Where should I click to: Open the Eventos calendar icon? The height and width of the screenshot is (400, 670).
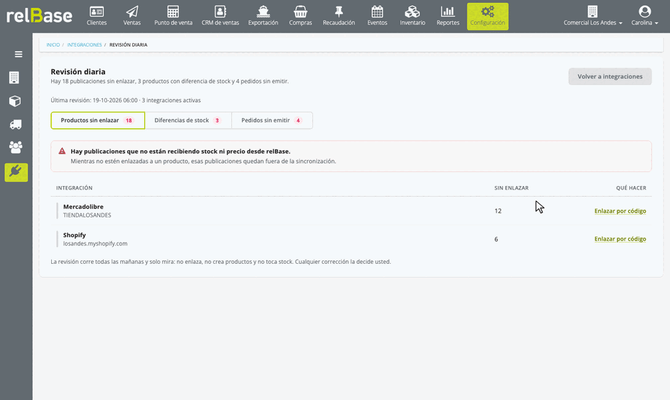[x=377, y=12]
